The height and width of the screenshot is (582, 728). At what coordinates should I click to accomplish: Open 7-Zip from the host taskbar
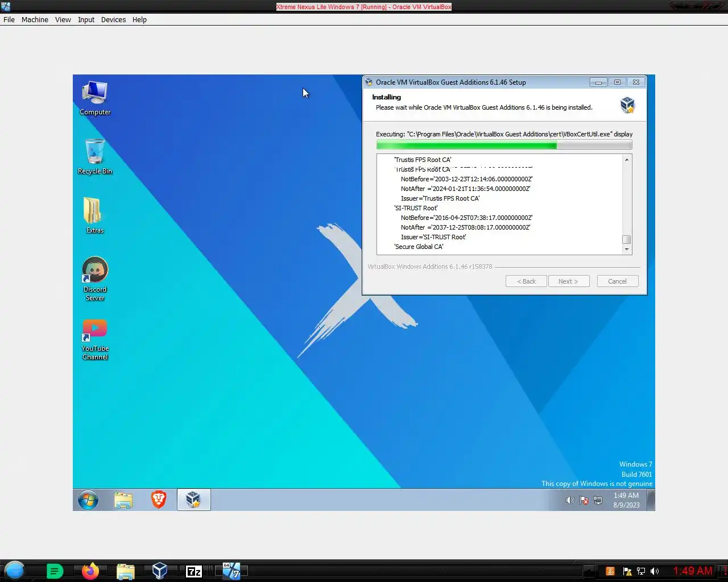click(x=194, y=571)
